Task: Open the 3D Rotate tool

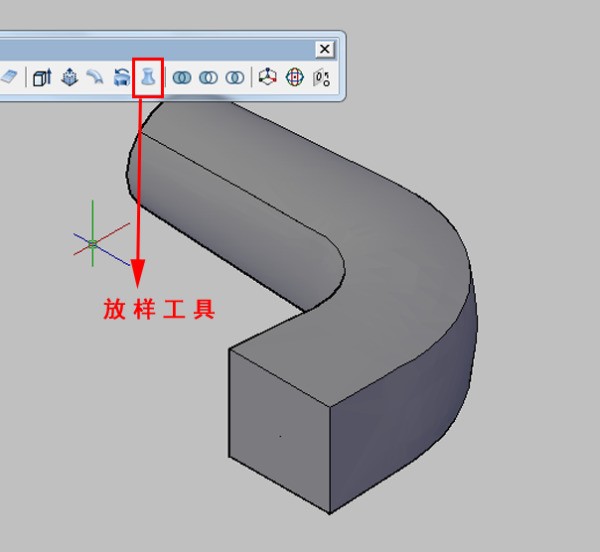Action: pos(295,77)
